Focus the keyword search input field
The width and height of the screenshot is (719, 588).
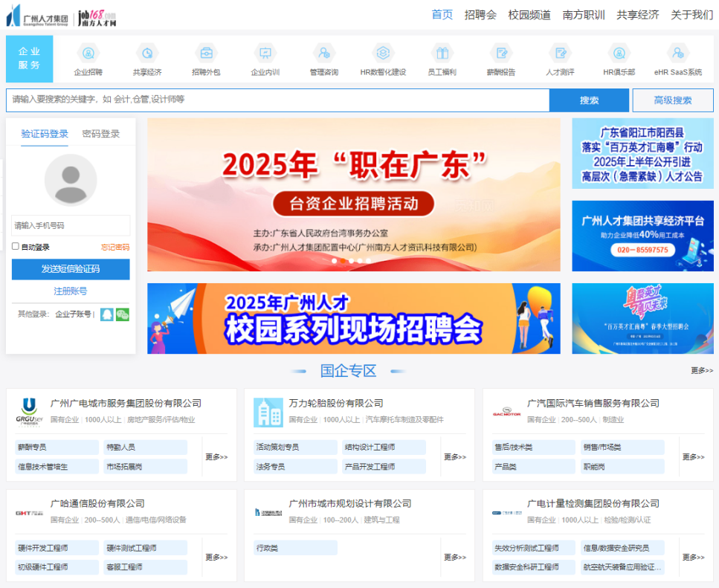278,100
